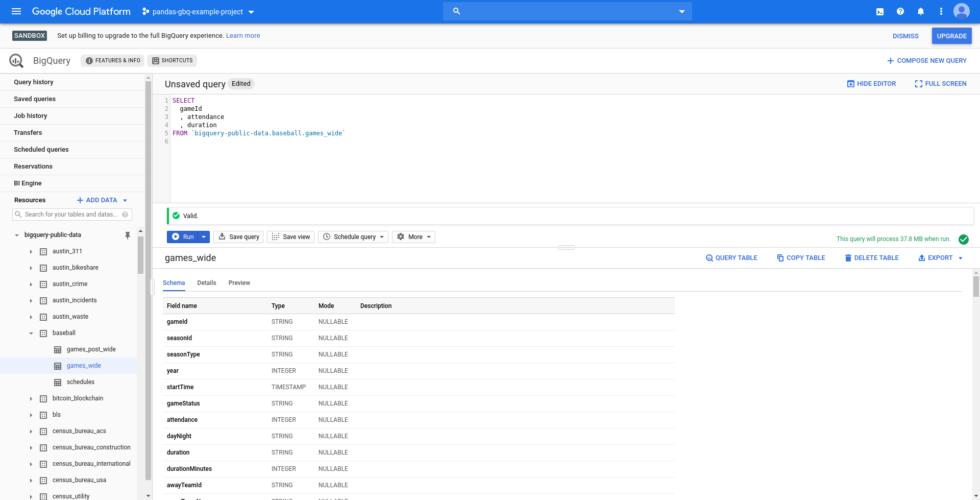Dismiss the sandbox banner
Screen dimensions: 980x500
click(905, 36)
